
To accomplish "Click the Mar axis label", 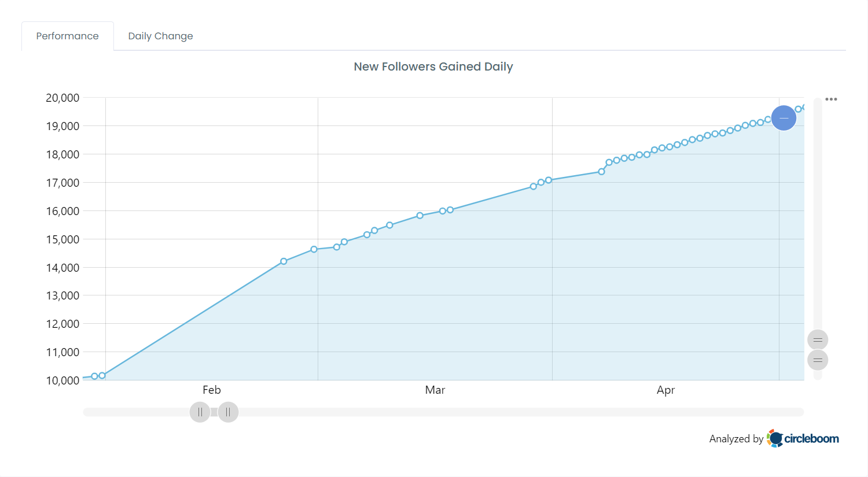I will click(x=435, y=390).
